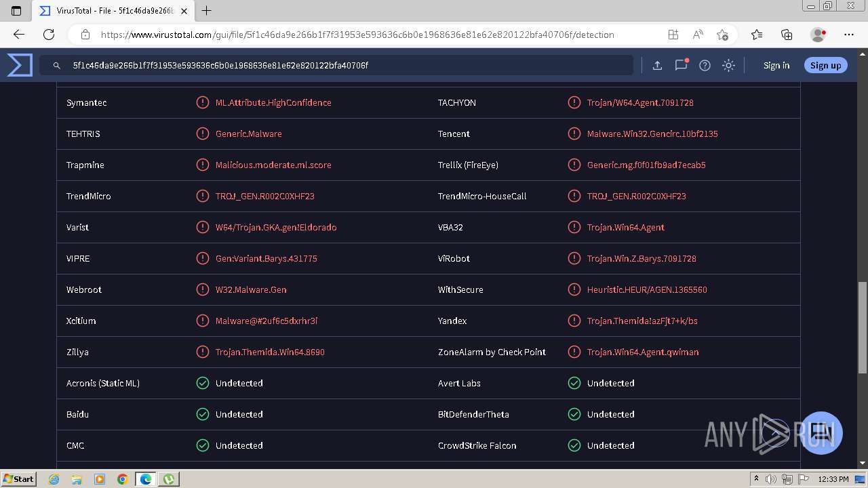The image size is (868, 488).
Task: Select ML.Attribute.HighConfidence result text
Action: coord(273,102)
